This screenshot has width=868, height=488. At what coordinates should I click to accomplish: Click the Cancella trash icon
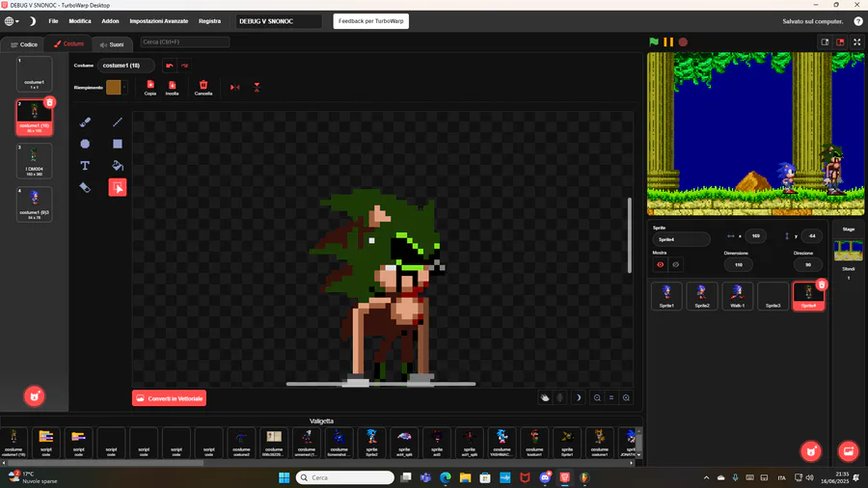point(203,88)
